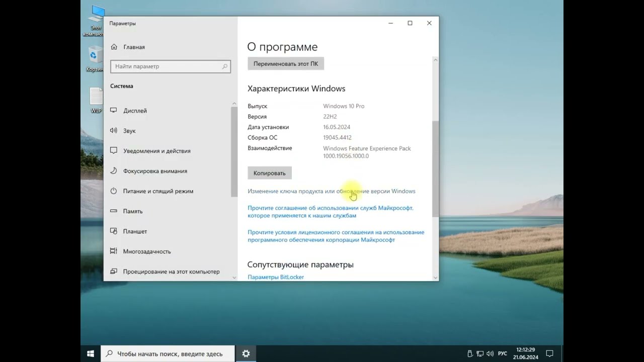The height and width of the screenshot is (362, 644).
Task: Click the Планшет label in the sidebar
Action: point(135,231)
